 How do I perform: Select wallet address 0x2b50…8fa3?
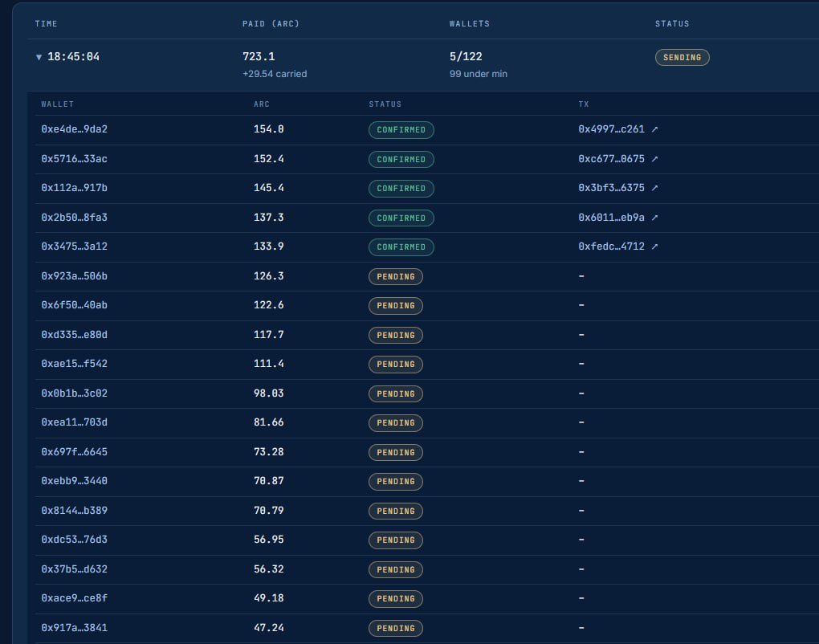(74, 218)
